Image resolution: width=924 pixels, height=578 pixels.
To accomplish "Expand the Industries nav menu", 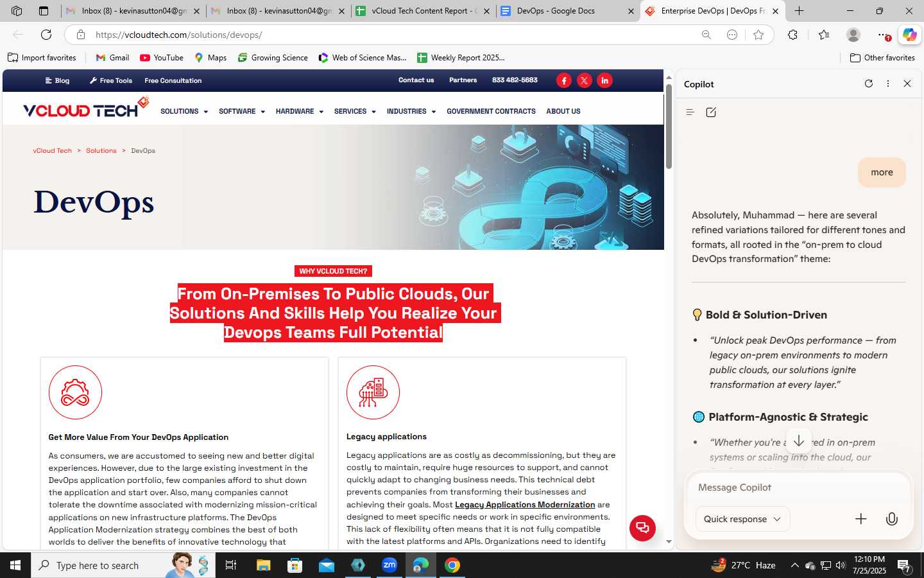I will (x=411, y=111).
